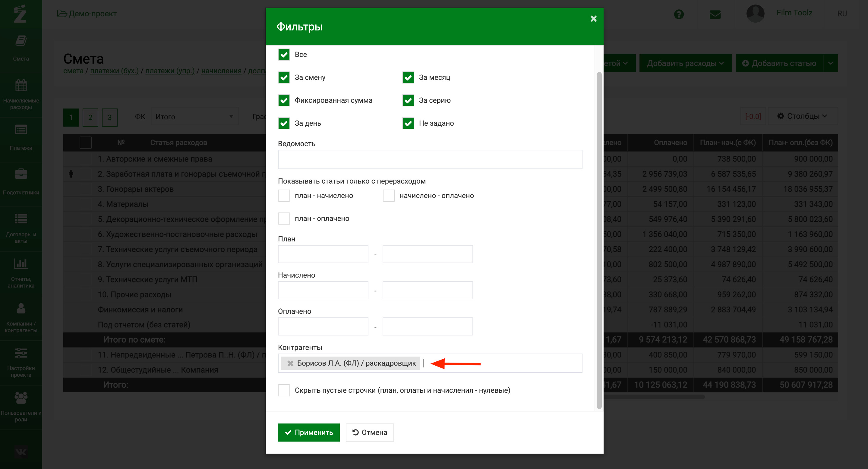The image size is (868, 469).
Task: Toggle the За серию checkbox
Action: click(x=408, y=100)
